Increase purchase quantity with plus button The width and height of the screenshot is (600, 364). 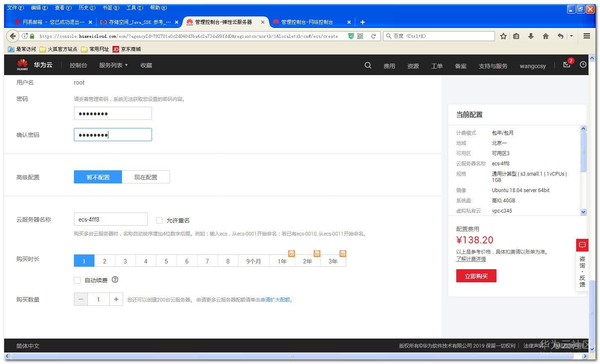pos(116,299)
